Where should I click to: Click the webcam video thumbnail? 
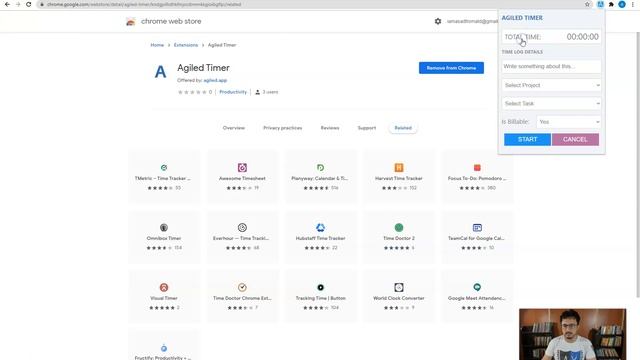pyautogui.click(x=572, y=334)
